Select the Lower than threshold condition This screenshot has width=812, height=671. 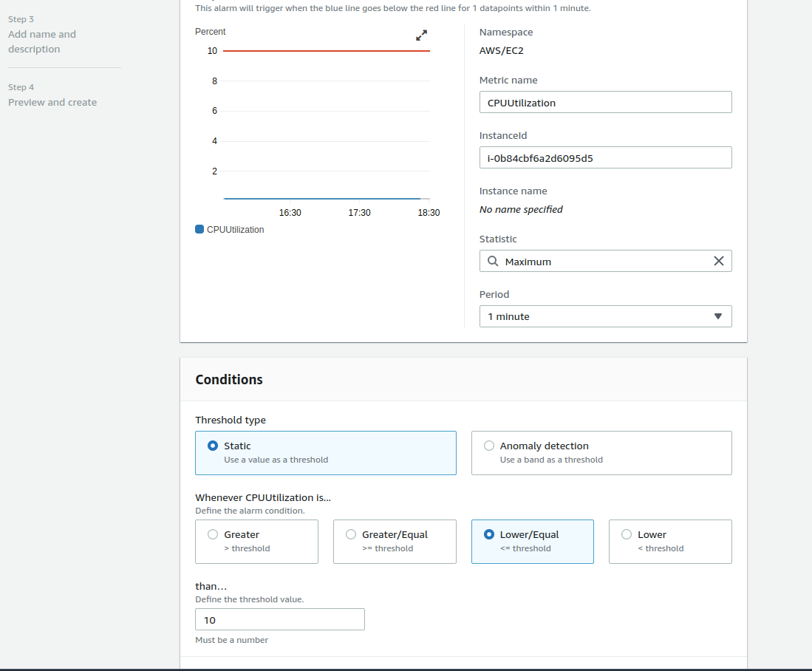627,534
